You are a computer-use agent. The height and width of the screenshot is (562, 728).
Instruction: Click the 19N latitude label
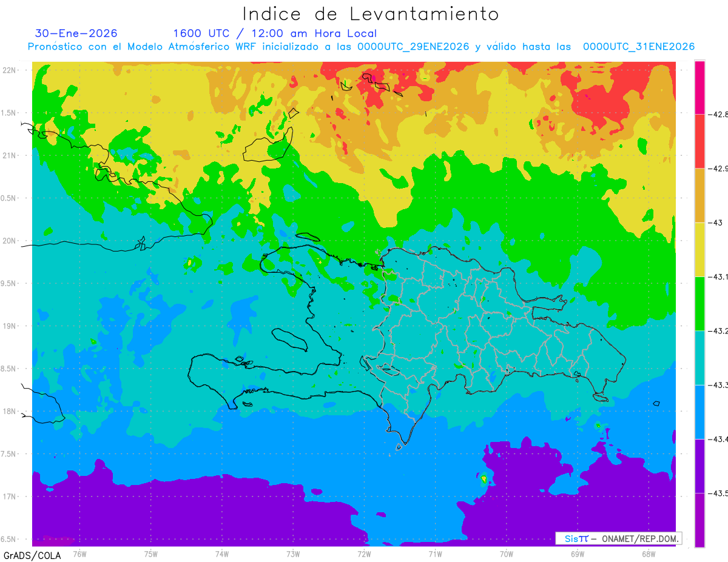tap(10, 326)
